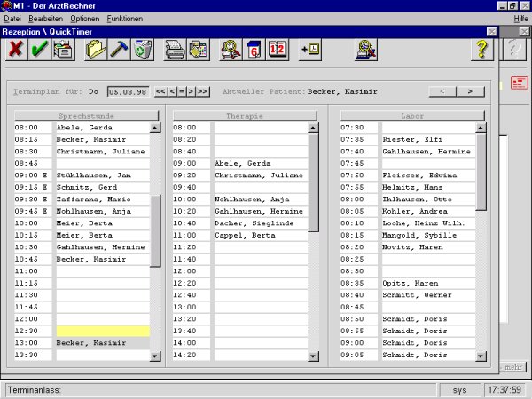This screenshot has height=399, width=532.
Task: Click the printer toolbar icon
Action: (x=175, y=50)
